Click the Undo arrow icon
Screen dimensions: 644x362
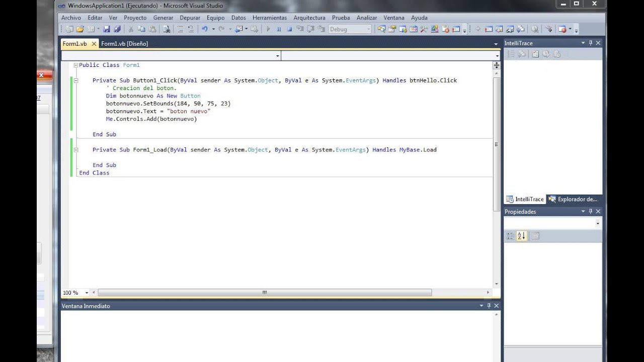click(204, 29)
